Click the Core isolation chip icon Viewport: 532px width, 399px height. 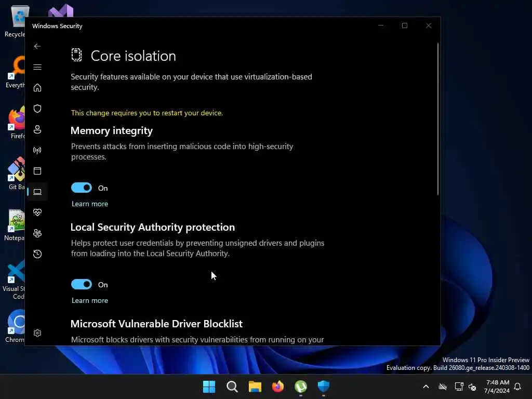pyautogui.click(x=76, y=55)
